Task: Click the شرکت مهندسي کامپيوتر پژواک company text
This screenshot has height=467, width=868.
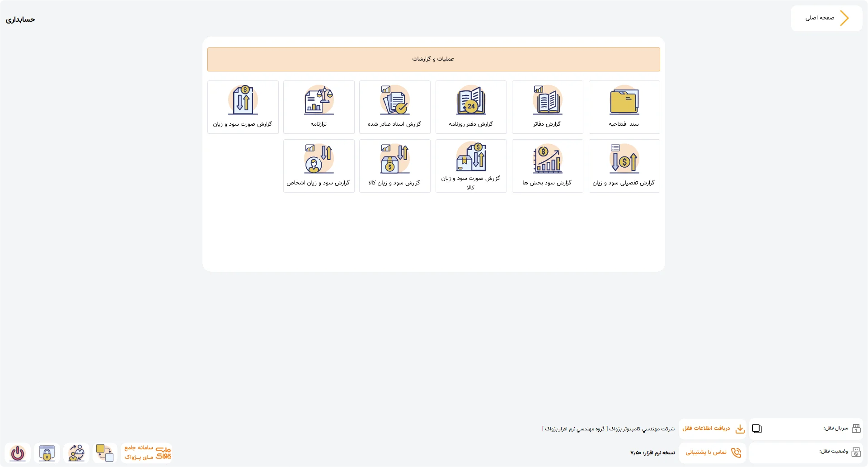Action: [x=608, y=429]
